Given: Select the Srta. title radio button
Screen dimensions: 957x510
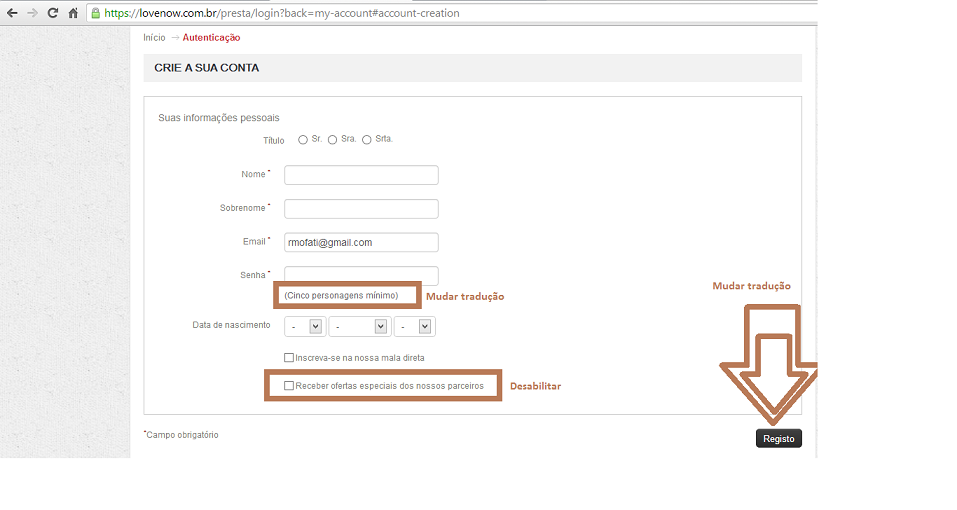Looking at the screenshot, I should [366, 140].
